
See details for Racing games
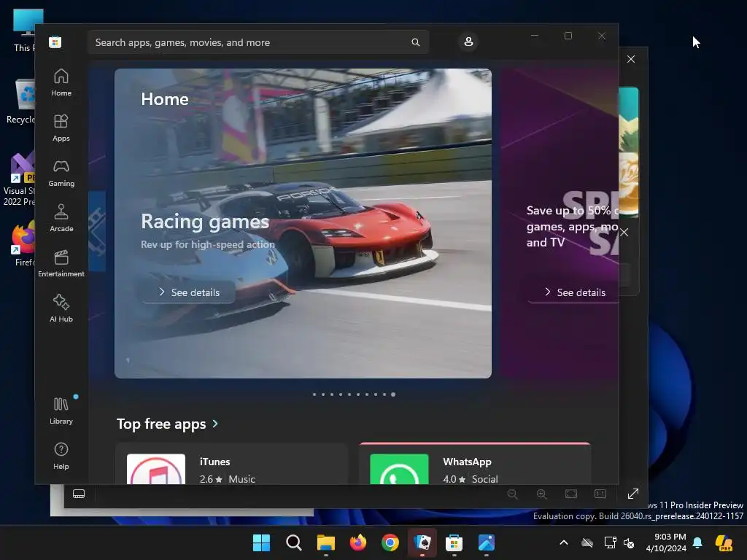point(189,292)
